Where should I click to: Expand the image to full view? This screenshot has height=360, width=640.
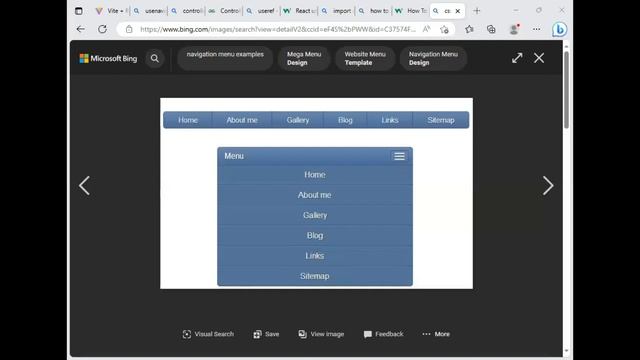517,58
